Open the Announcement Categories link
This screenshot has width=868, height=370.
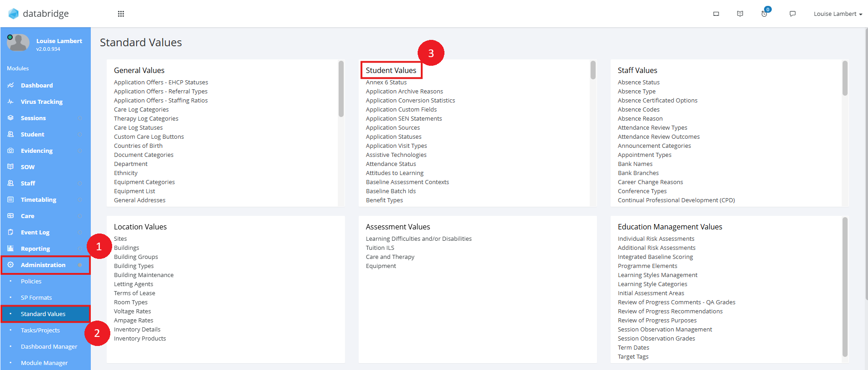(x=654, y=146)
